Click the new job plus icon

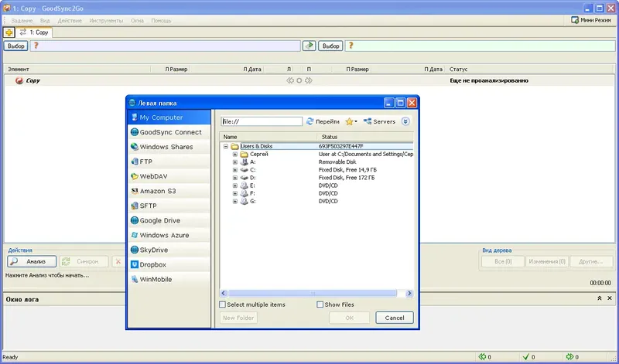click(x=9, y=32)
